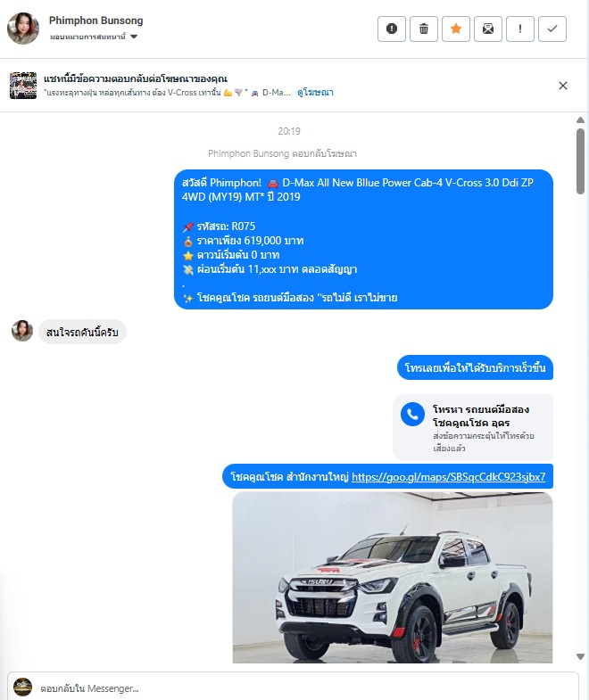
Task: Click the scrollbar down arrow
Action: coord(580,656)
